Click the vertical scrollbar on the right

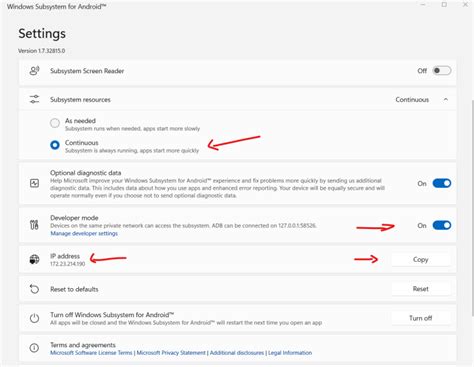pyautogui.click(x=472, y=207)
